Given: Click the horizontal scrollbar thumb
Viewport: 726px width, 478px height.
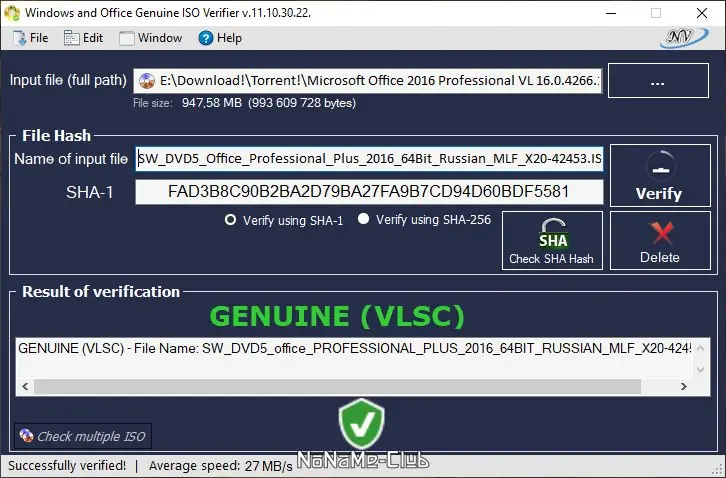Looking at the screenshot, I should point(338,386).
